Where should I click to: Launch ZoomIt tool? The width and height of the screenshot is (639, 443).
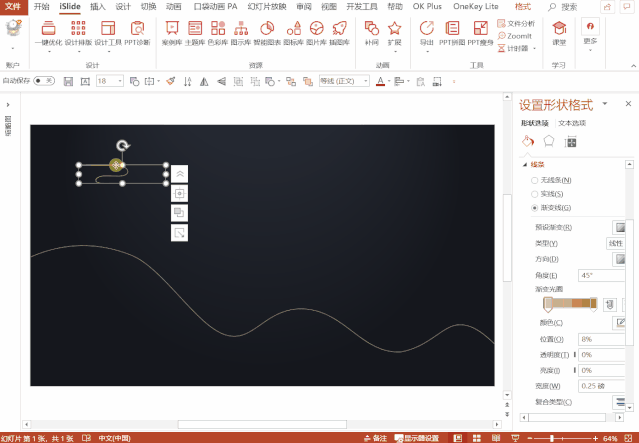(515, 36)
